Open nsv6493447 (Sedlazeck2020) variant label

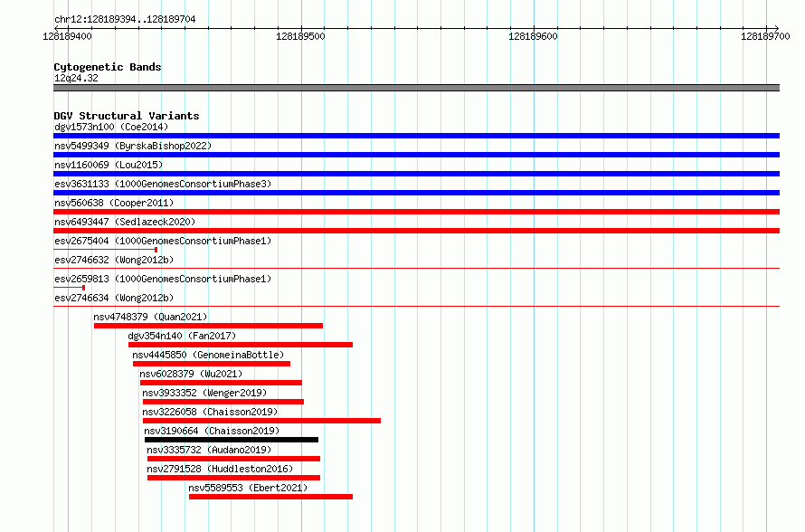point(125,222)
